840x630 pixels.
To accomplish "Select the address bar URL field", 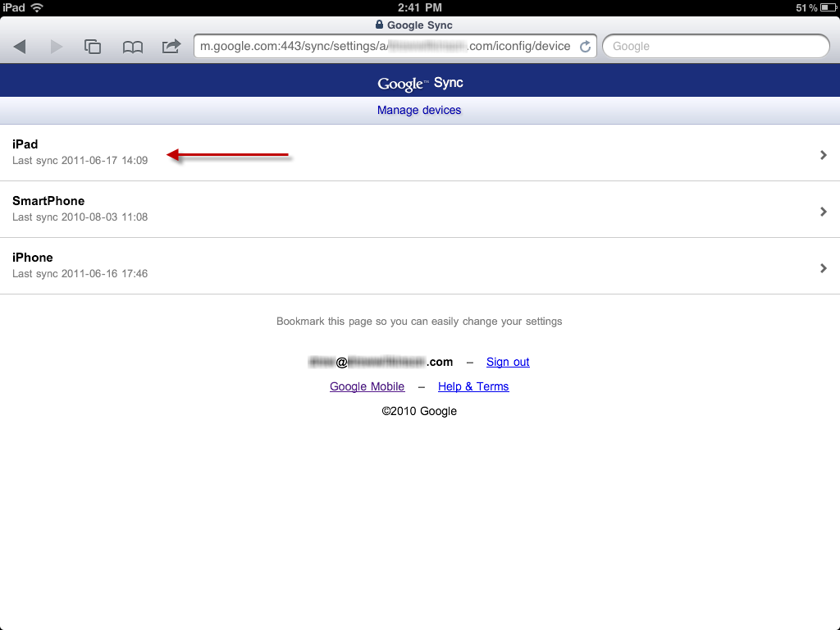I will (395, 46).
